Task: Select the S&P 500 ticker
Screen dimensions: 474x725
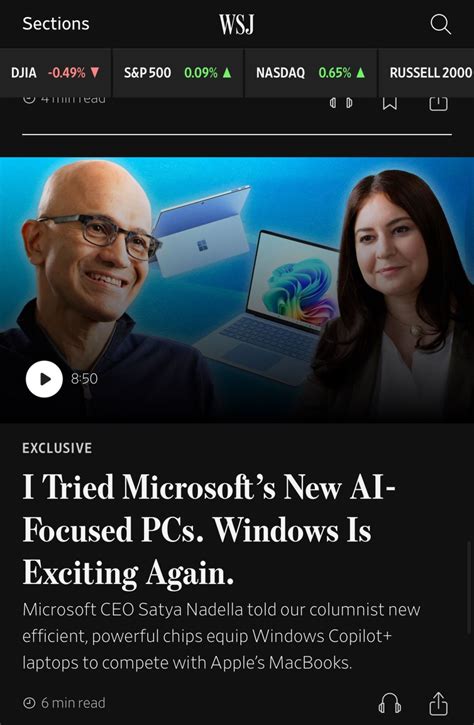Action: 178,73
